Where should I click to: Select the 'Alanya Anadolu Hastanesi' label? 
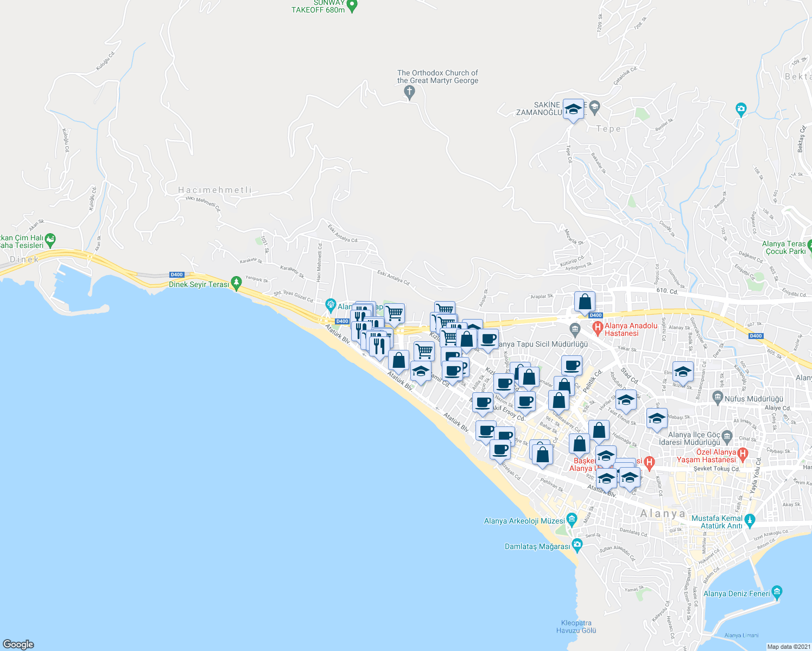[x=631, y=329]
